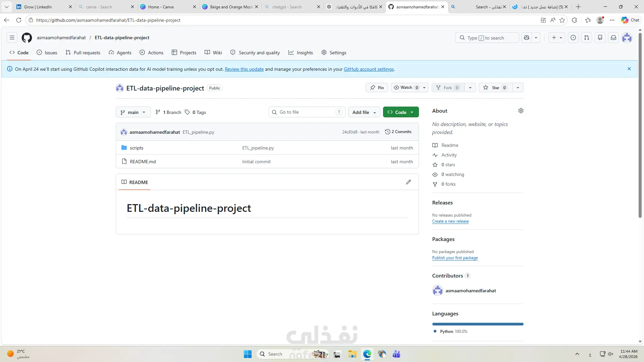Open the main branch selector dropdown

pos(133,112)
